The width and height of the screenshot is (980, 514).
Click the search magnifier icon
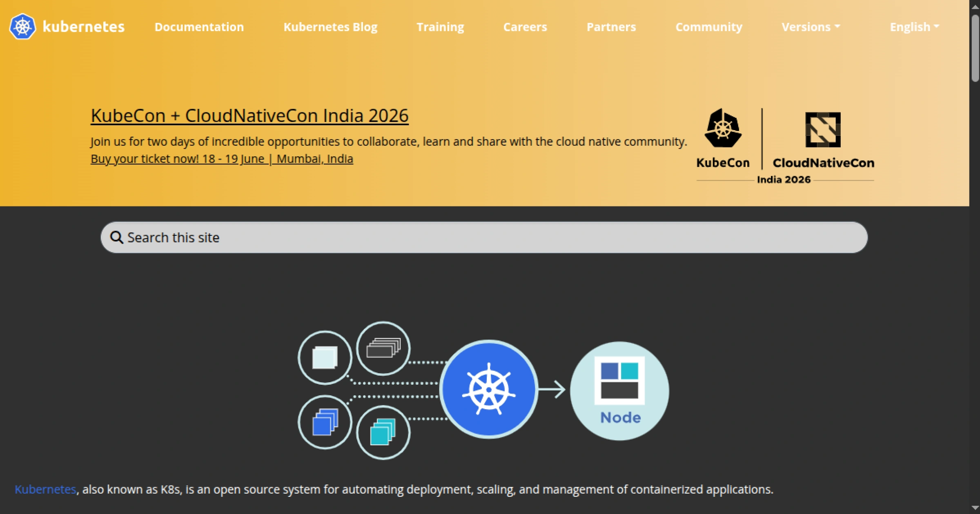[x=116, y=237]
